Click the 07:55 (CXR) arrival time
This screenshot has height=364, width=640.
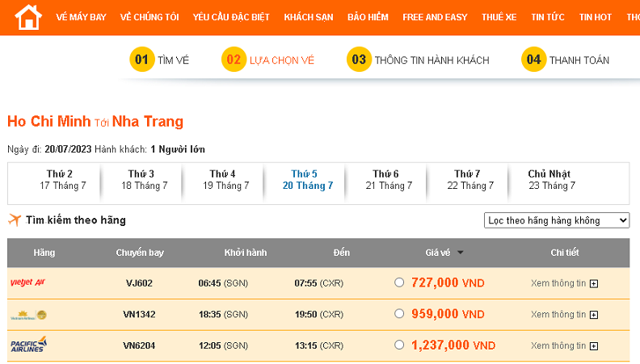click(x=318, y=283)
